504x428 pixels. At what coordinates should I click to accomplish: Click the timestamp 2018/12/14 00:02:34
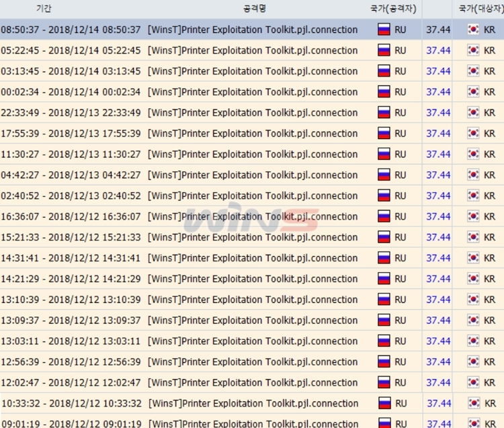click(95, 92)
